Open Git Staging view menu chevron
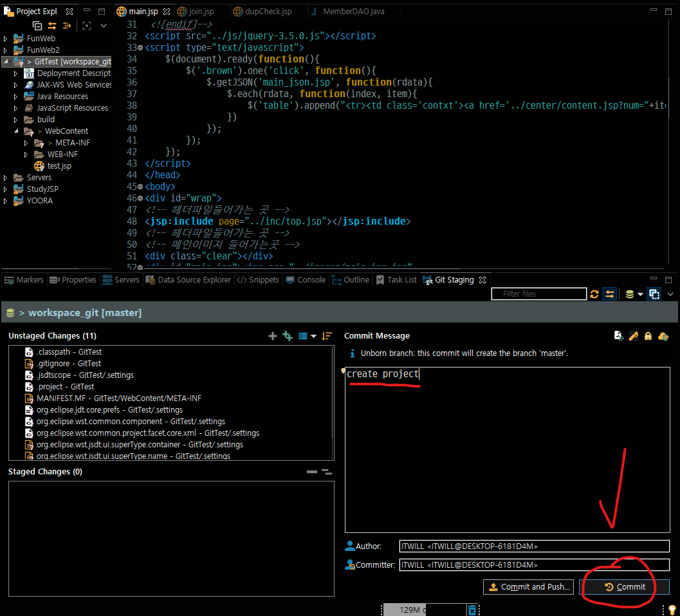Screen dimensions: 680x616 [670, 294]
